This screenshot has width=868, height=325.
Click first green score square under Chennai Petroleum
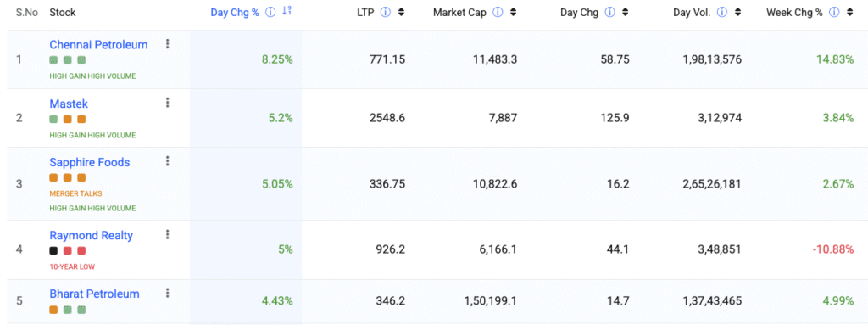[x=53, y=60]
